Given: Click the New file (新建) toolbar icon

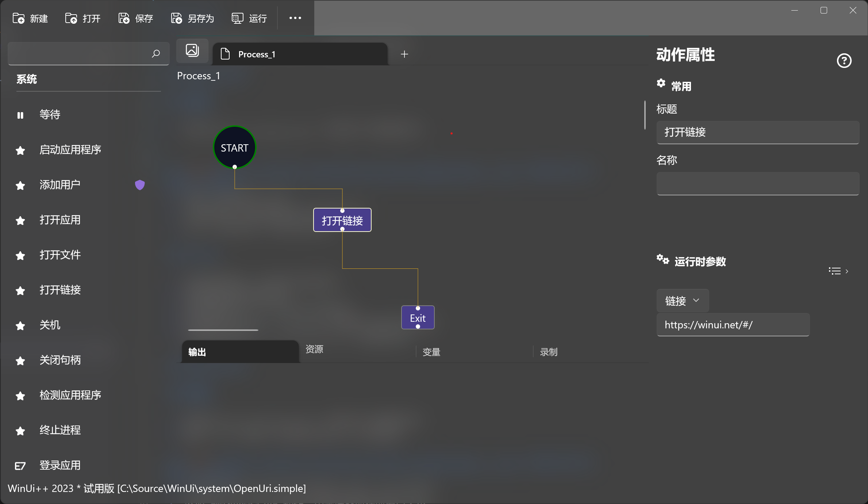Looking at the screenshot, I should point(19,18).
